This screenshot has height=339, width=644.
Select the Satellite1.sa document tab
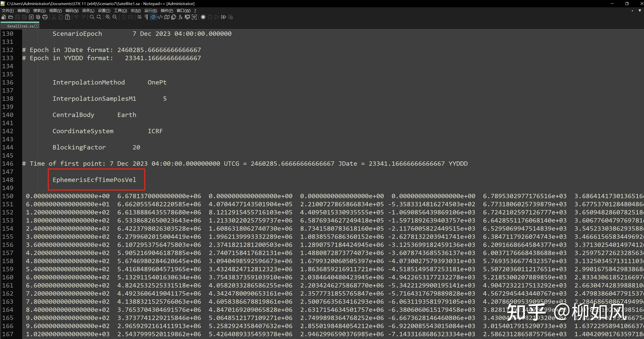coord(20,26)
